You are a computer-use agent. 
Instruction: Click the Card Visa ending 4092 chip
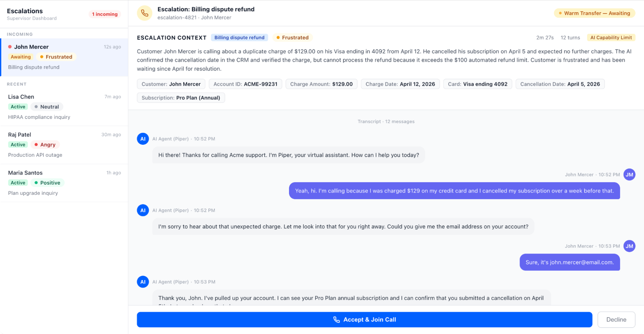pyautogui.click(x=477, y=84)
